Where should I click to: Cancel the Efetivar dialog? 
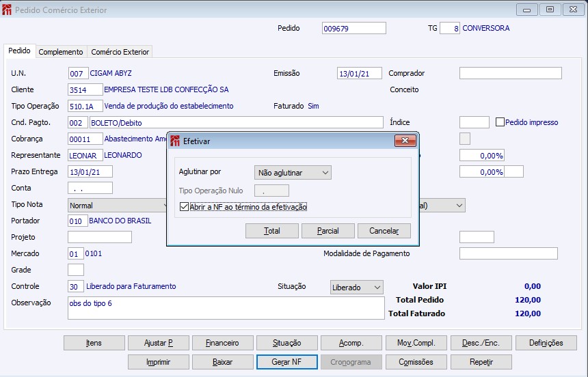click(384, 231)
